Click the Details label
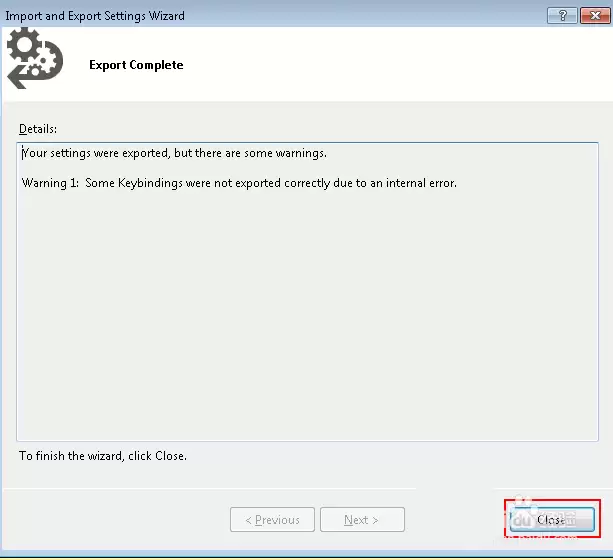The width and height of the screenshot is (613, 560). [38, 129]
